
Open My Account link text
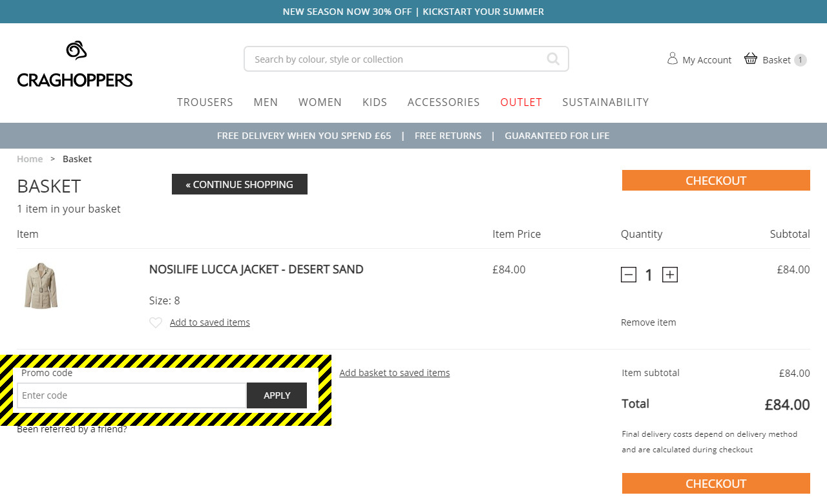click(x=707, y=60)
